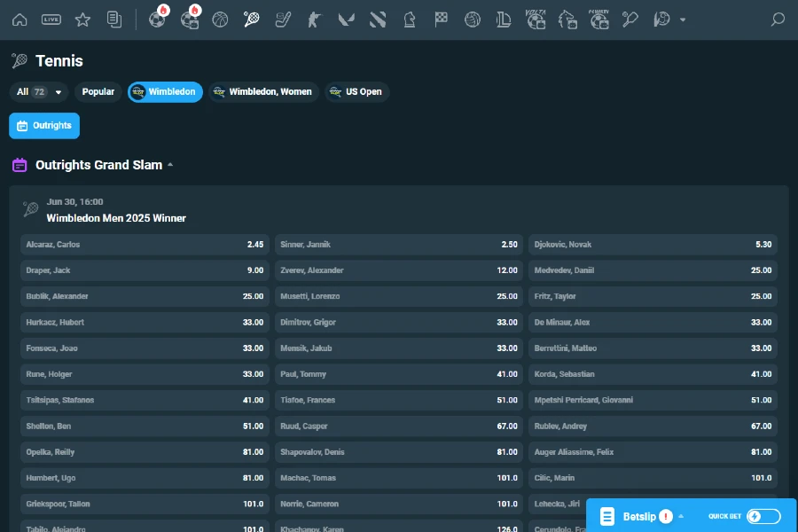Expand the Betslip panel arrow
Image resolution: width=798 pixels, height=532 pixels.
coord(681,516)
